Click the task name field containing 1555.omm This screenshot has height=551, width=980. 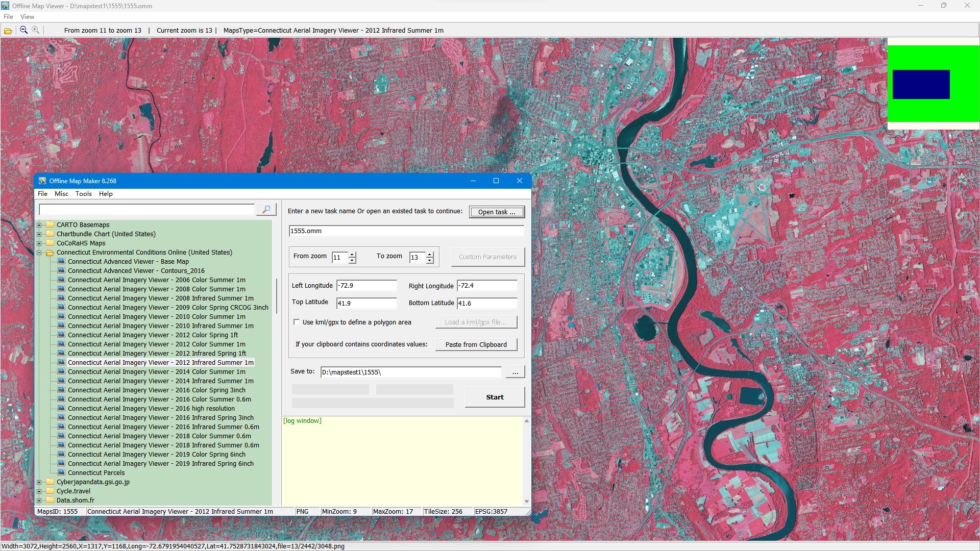point(406,231)
